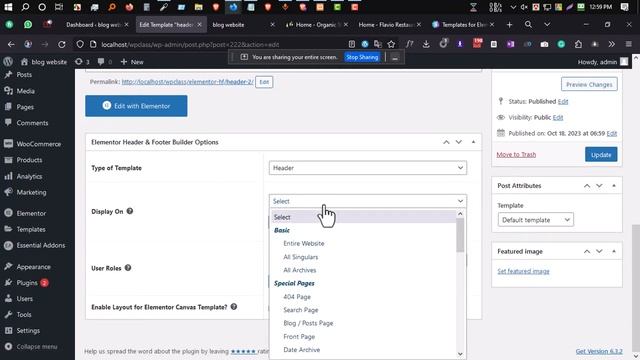
Task: Click the Get Version 6.3.2 link
Action: [599, 351]
